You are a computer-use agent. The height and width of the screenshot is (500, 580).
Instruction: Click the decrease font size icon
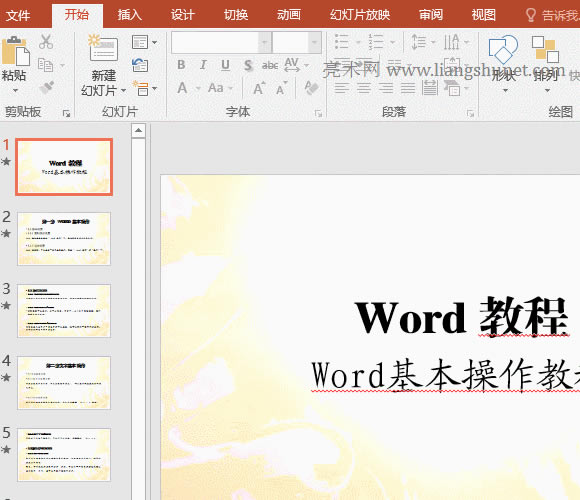281,88
